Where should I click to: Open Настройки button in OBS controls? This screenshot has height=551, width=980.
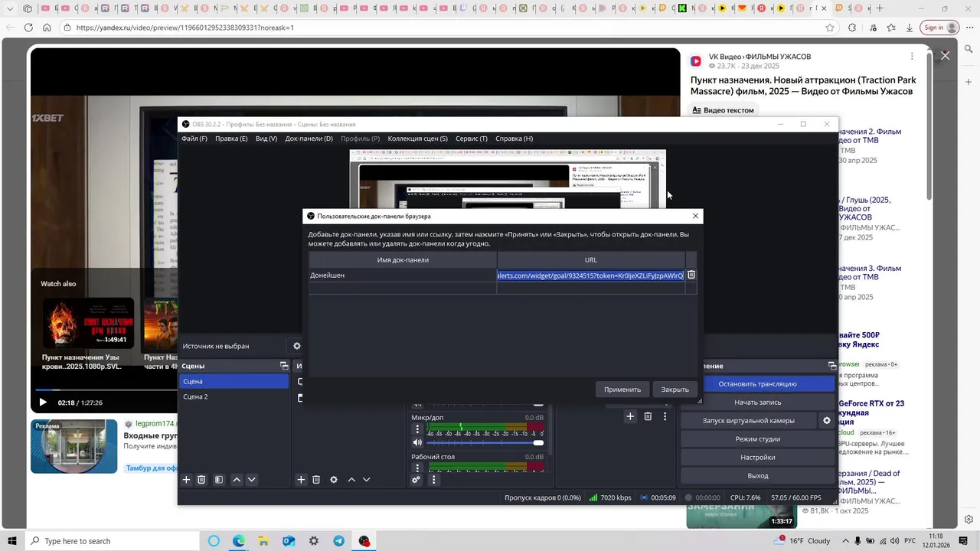[x=757, y=457]
